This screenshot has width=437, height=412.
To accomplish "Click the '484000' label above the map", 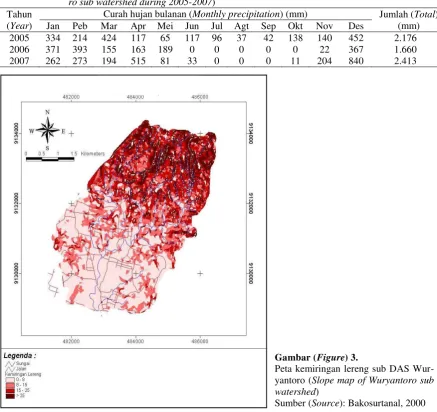I will point(135,97).
